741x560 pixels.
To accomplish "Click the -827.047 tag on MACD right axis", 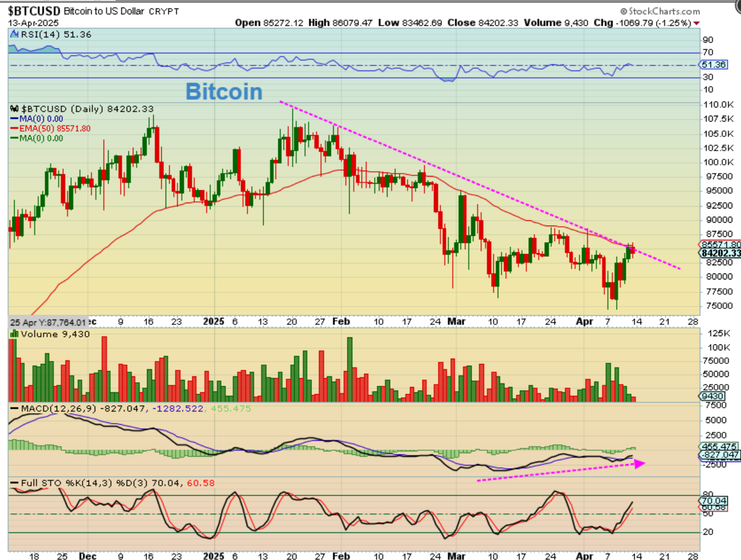I will (719, 455).
